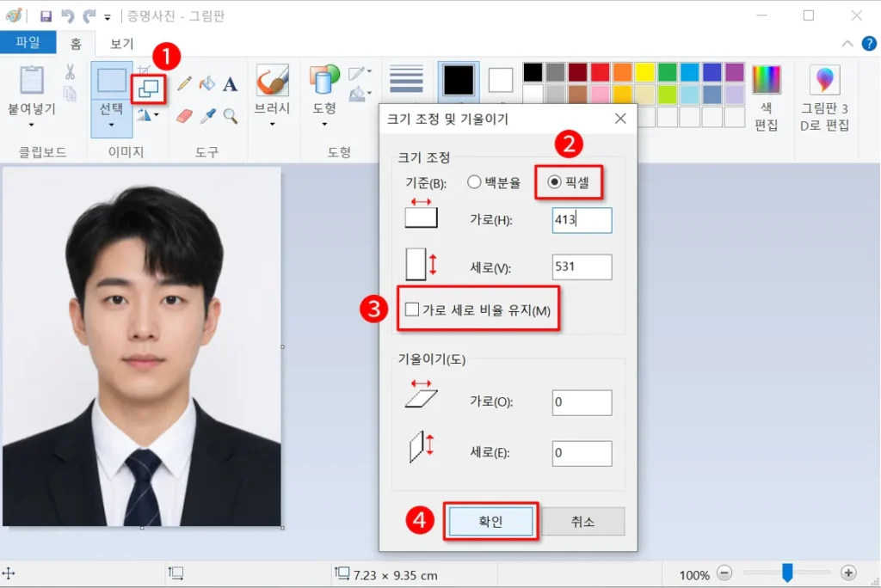The height and width of the screenshot is (588, 881).
Task: Click the 확인 button
Action: (490, 522)
